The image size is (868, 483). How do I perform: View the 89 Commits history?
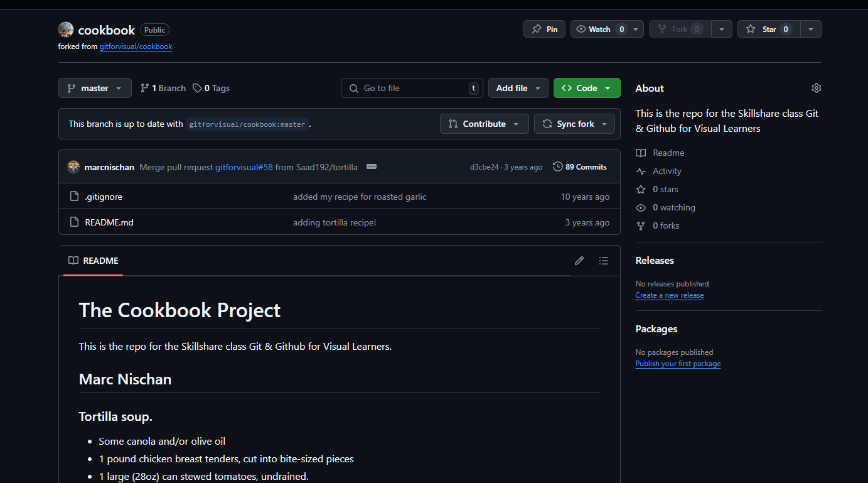[580, 167]
